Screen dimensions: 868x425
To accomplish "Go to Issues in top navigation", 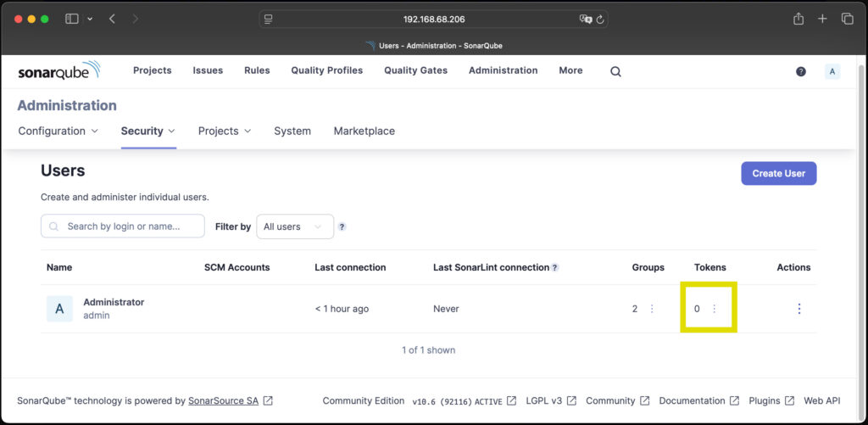I will (x=208, y=70).
